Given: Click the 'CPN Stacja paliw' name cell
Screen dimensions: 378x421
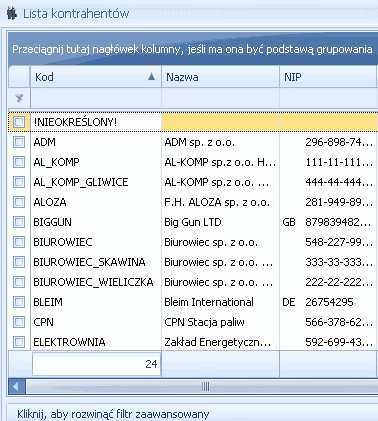Looking at the screenshot, I should (x=220, y=322).
